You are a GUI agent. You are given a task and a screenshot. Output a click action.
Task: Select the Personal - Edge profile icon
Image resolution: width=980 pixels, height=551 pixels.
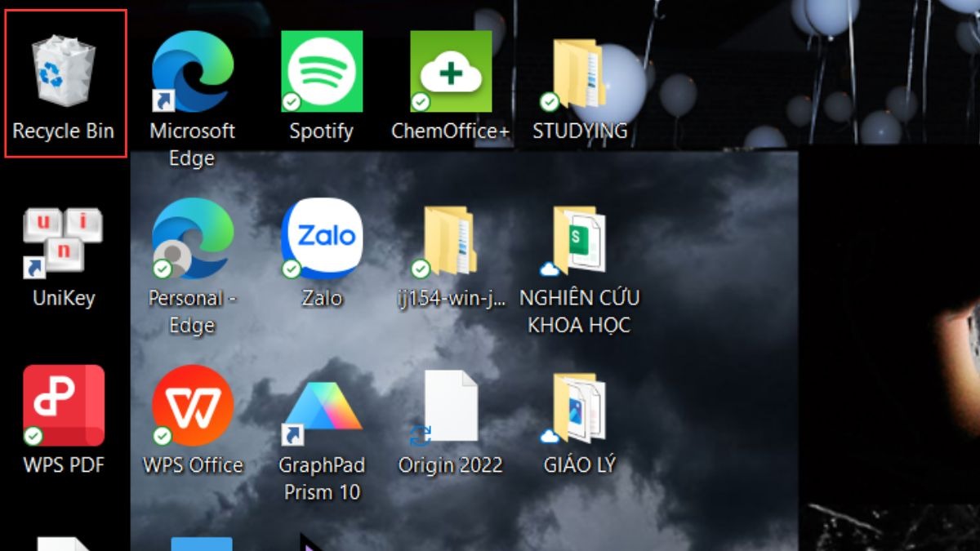[193, 238]
